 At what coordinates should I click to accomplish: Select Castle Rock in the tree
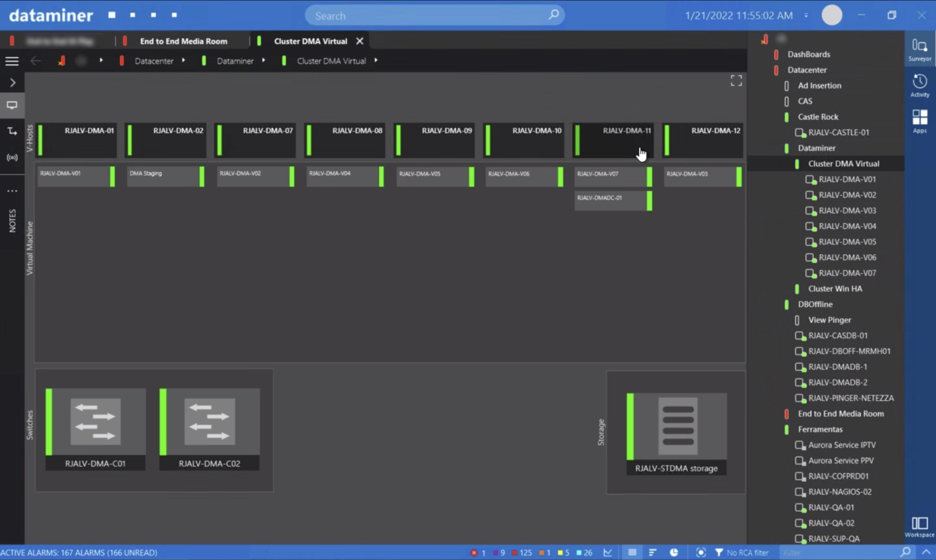point(818,117)
